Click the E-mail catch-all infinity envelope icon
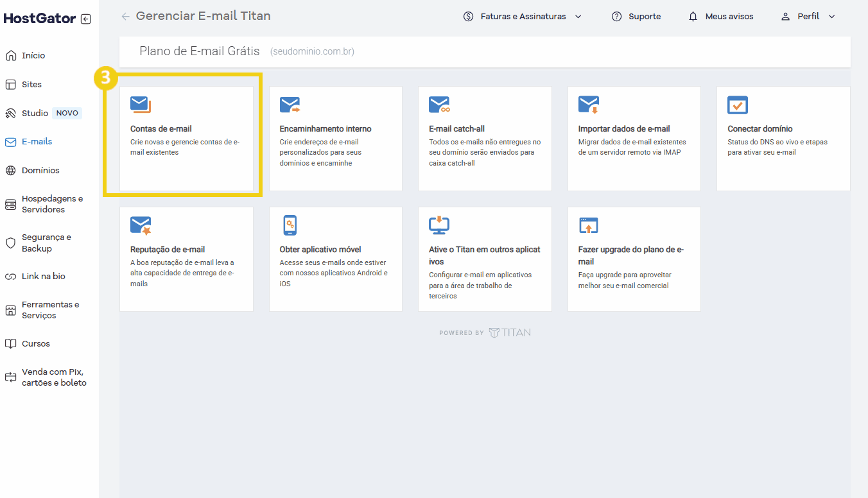The image size is (868, 498). coord(440,105)
